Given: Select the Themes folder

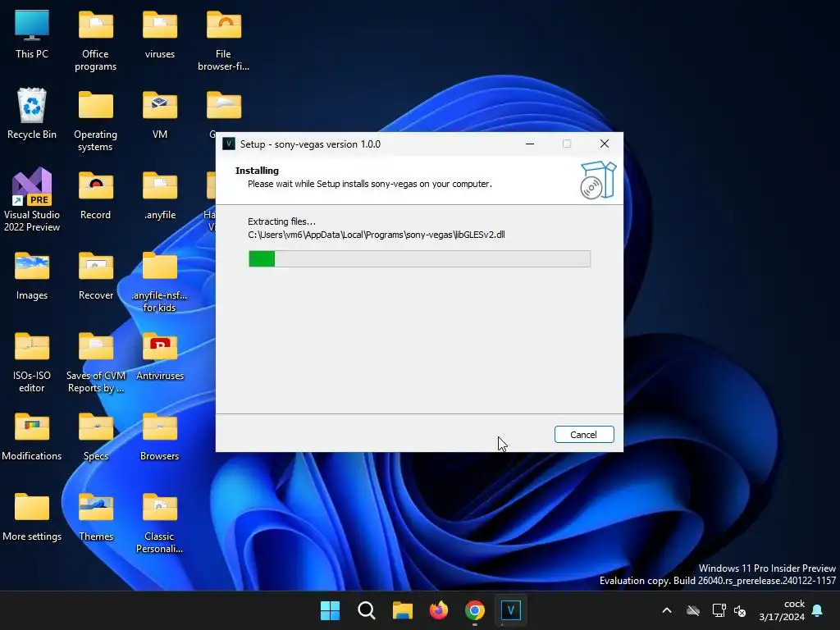Looking at the screenshot, I should click(95, 517).
